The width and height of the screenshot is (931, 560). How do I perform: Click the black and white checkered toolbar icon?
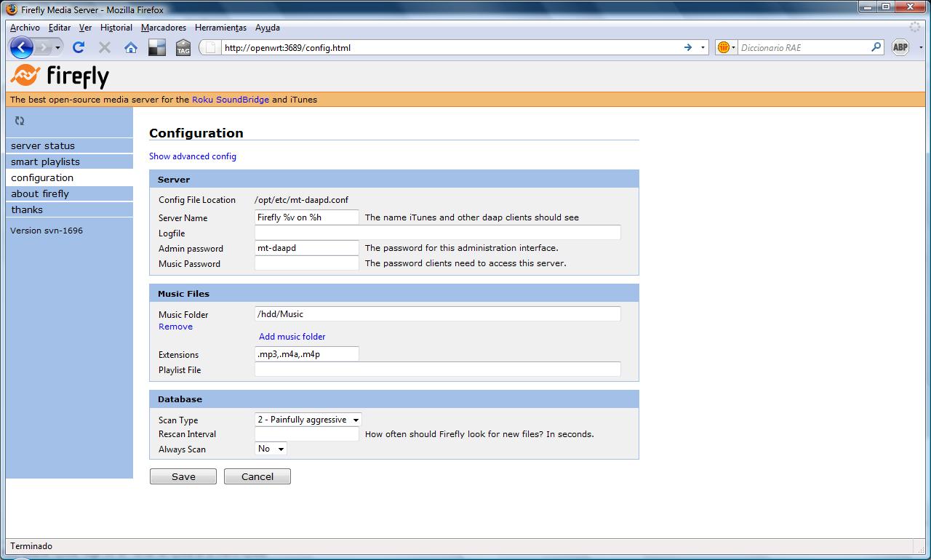[157, 47]
